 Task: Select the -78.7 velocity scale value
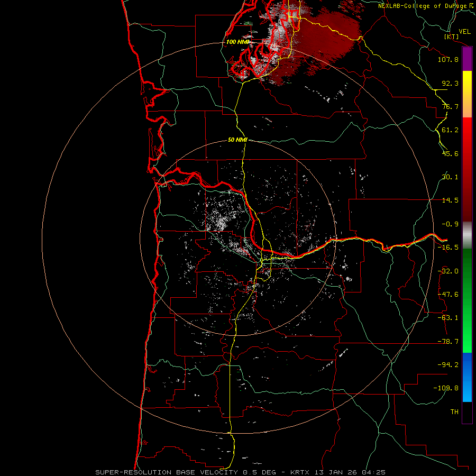pyautogui.click(x=448, y=342)
